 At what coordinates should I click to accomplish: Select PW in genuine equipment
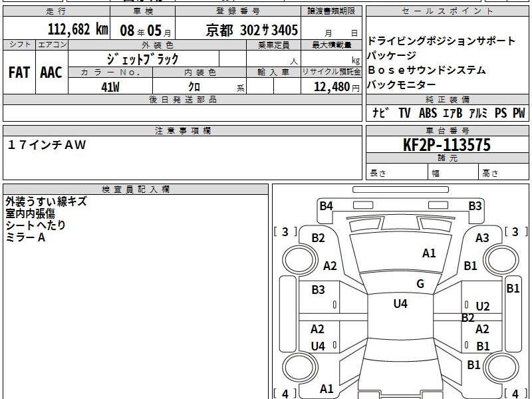(x=519, y=112)
